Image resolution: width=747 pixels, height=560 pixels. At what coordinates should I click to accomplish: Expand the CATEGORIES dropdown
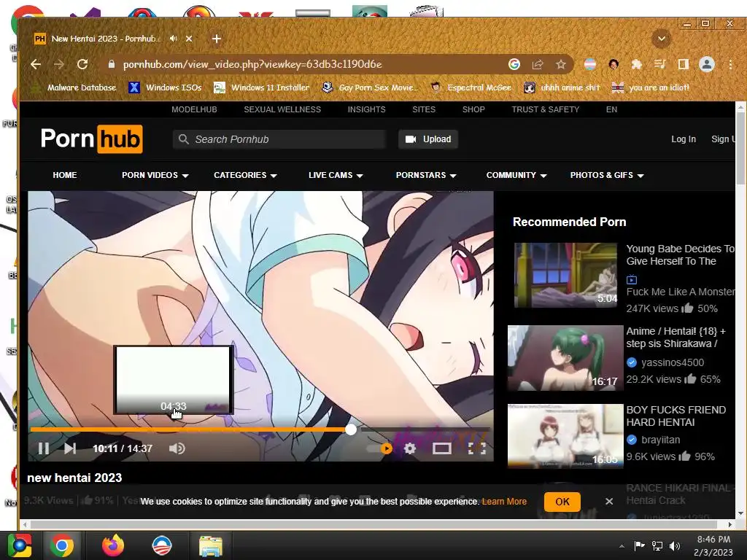pyautogui.click(x=245, y=175)
